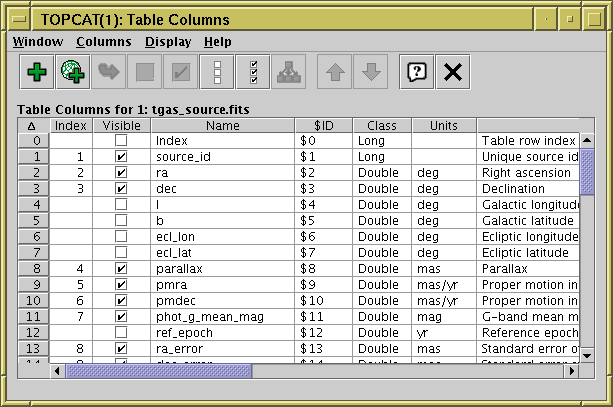Toggle visibility of the parallax column
This screenshot has height=407, width=613.
tap(121, 268)
